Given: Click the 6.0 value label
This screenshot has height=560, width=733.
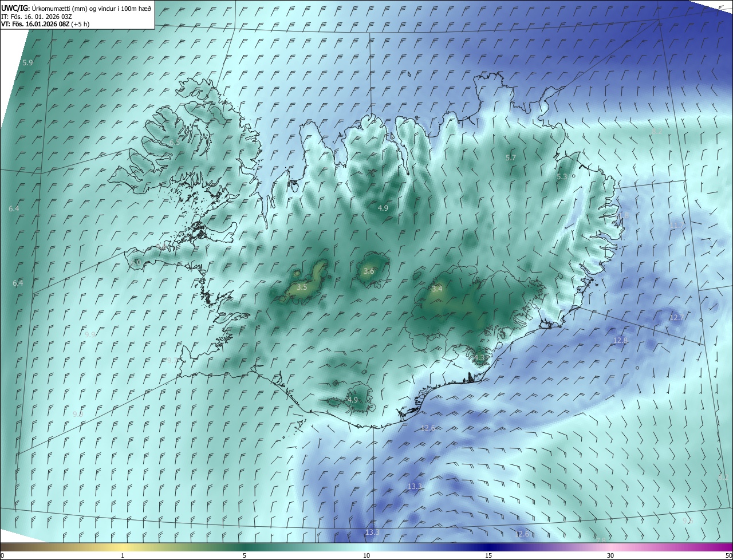Looking at the screenshot, I should click(136, 262).
